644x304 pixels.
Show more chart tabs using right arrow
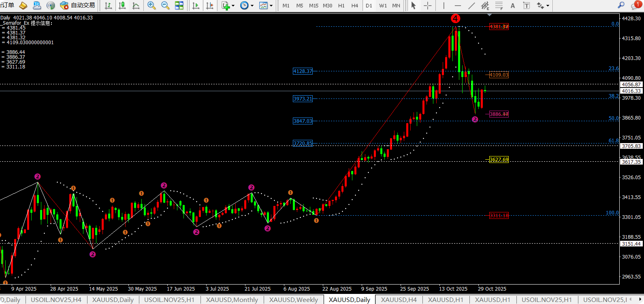[640, 300]
